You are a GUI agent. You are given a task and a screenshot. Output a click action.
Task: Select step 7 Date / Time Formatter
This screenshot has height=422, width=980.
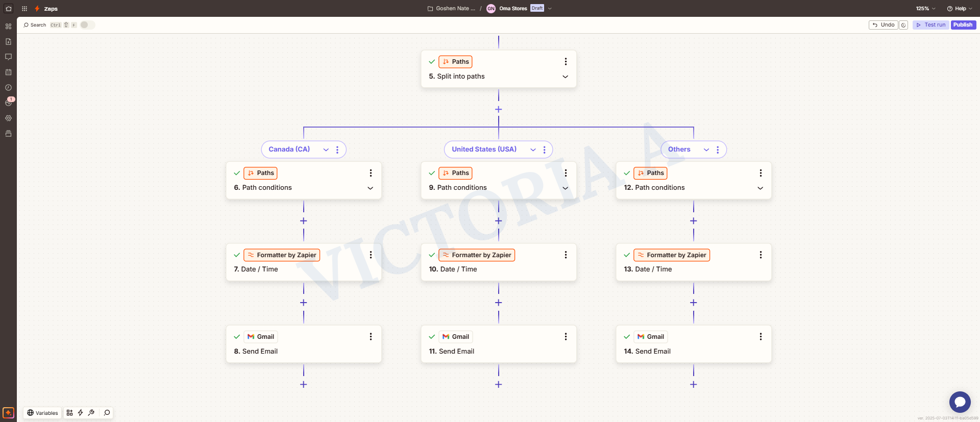click(x=304, y=262)
